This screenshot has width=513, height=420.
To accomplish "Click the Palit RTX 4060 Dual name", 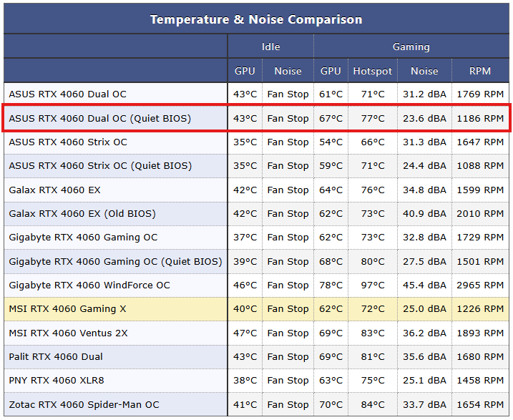I will (x=56, y=356).
